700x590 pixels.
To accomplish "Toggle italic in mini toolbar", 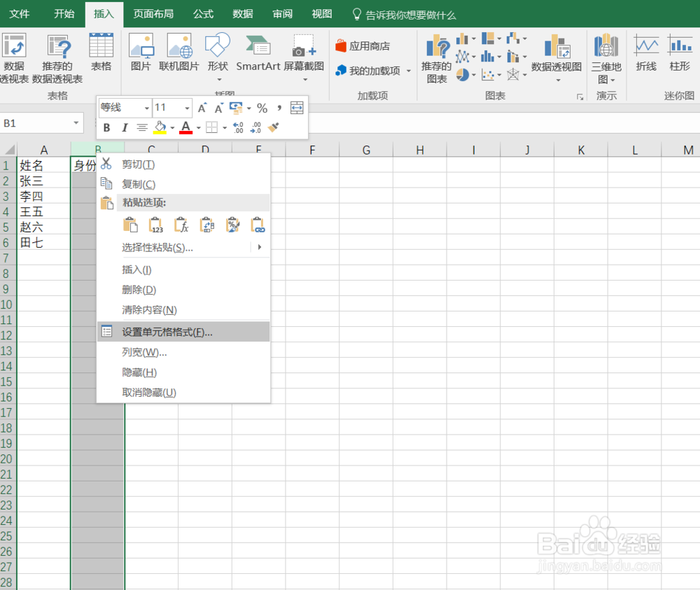I will (x=125, y=127).
